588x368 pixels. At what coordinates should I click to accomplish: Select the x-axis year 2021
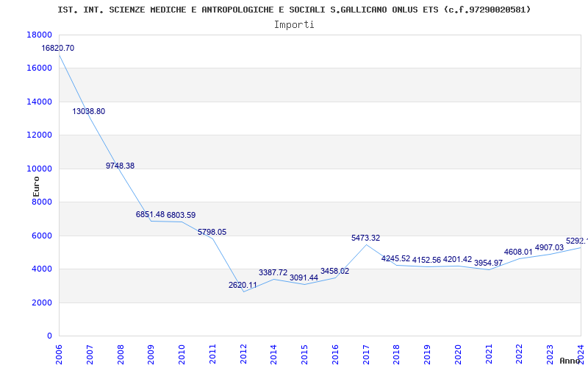pyautogui.click(x=489, y=354)
